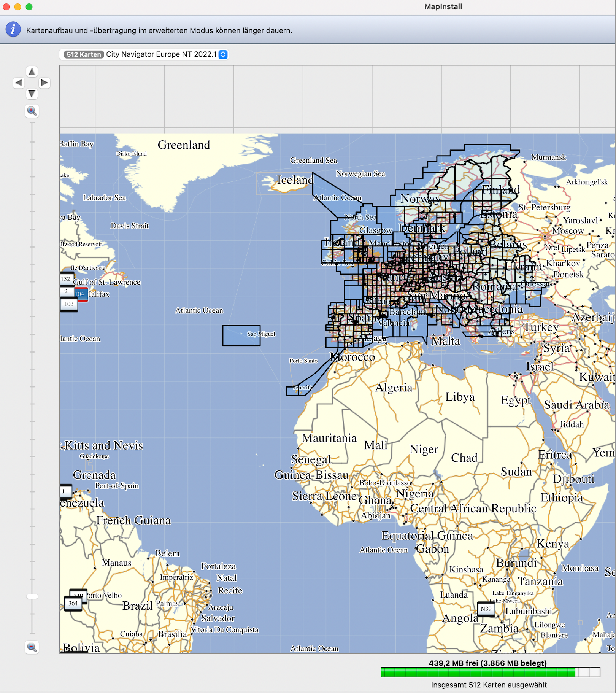Click the Brazil label on map
Screen dimensions: 616x693
pos(137,606)
